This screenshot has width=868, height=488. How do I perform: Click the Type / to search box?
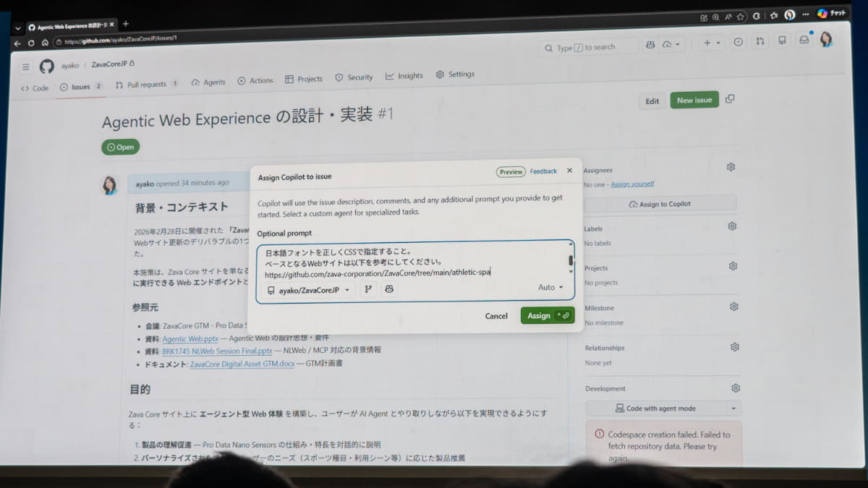pyautogui.click(x=589, y=47)
